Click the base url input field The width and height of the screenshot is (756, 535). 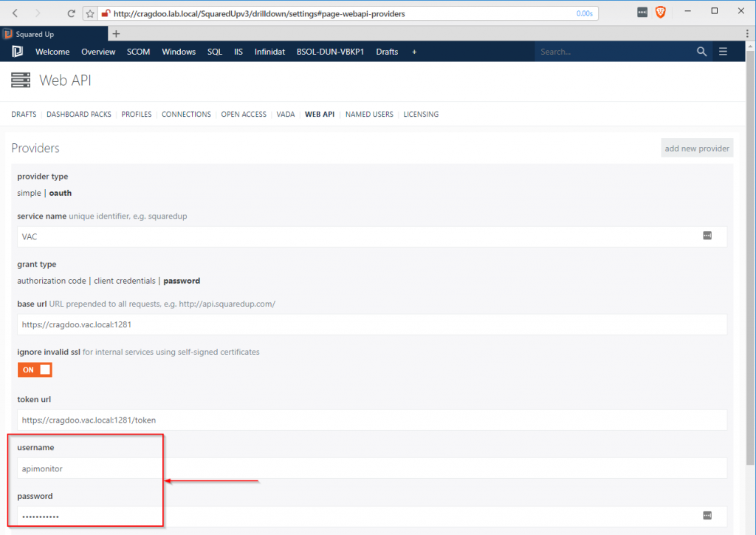point(372,324)
